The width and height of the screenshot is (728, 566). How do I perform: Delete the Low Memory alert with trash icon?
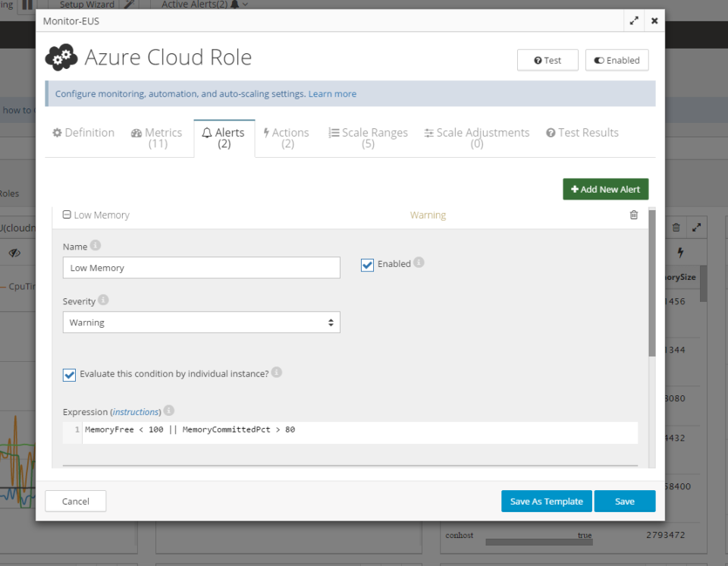[634, 215]
